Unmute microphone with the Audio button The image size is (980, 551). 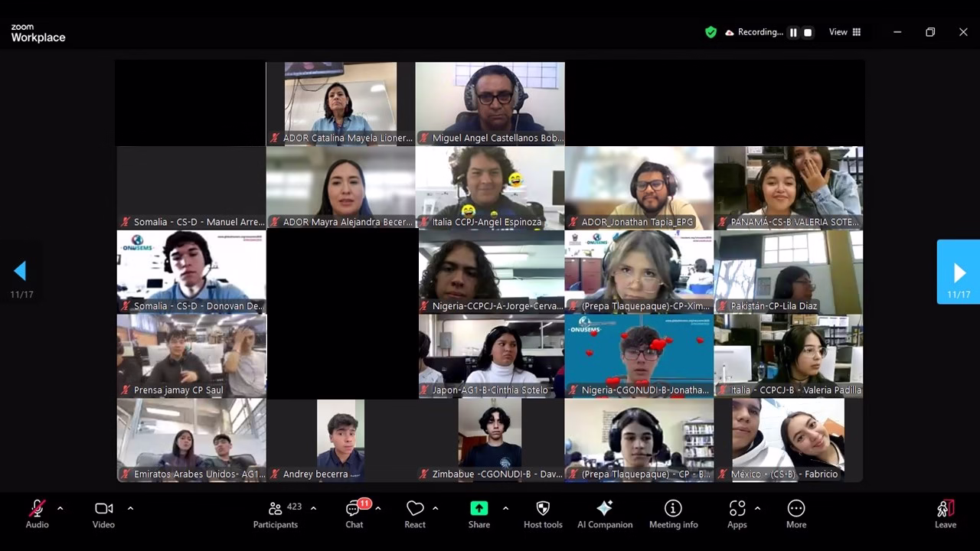(37, 514)
